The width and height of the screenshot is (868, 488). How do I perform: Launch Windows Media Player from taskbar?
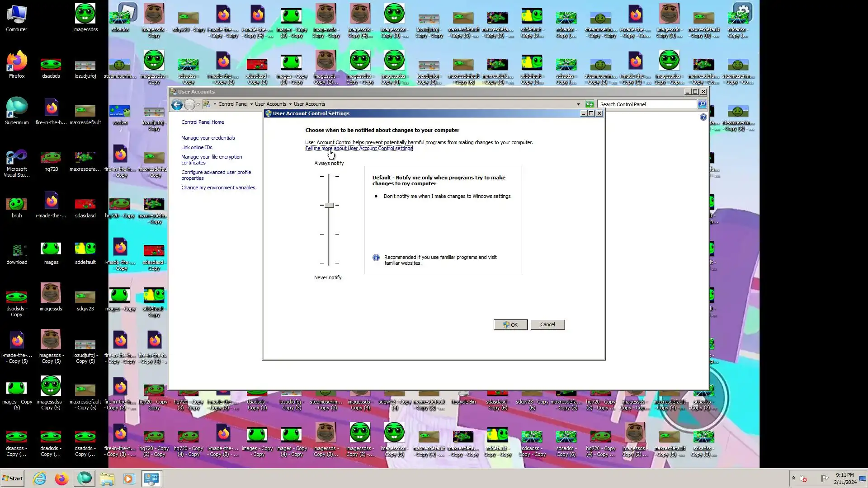pos(129,479)
